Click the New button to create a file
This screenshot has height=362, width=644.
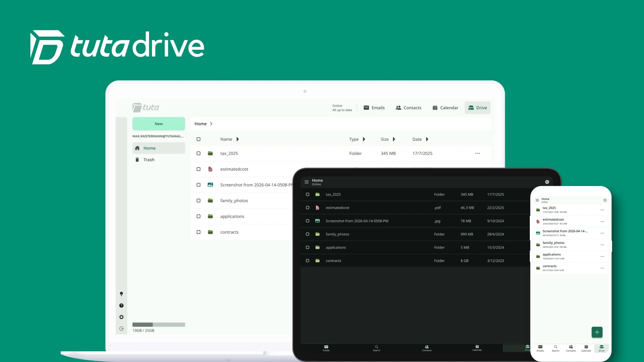(158, 123)
